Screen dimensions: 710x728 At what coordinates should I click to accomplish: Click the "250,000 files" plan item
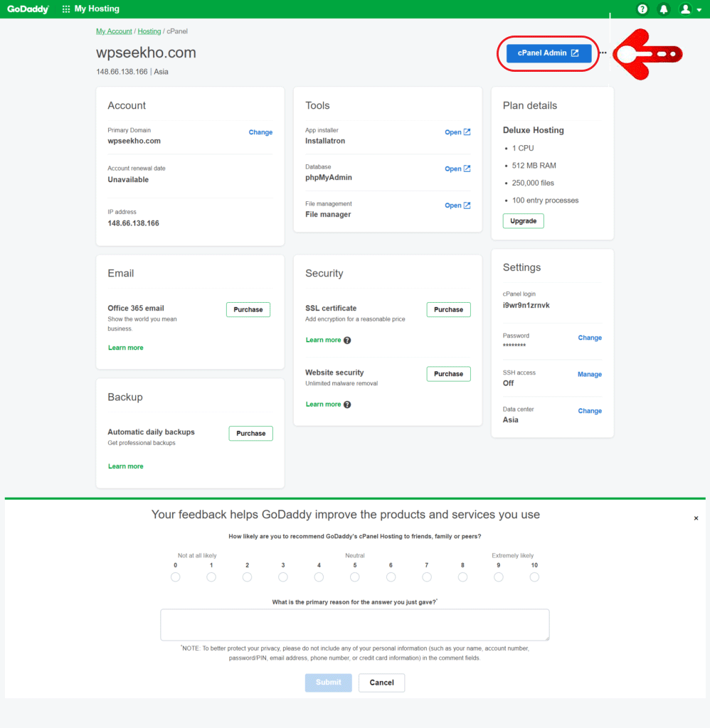tap(533, 183)
